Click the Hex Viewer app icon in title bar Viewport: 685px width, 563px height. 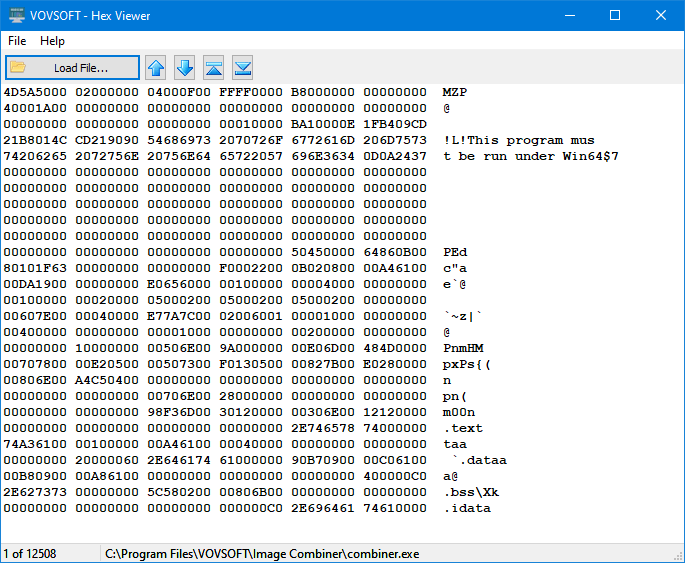pyautogui.click(x=17, y=15)
